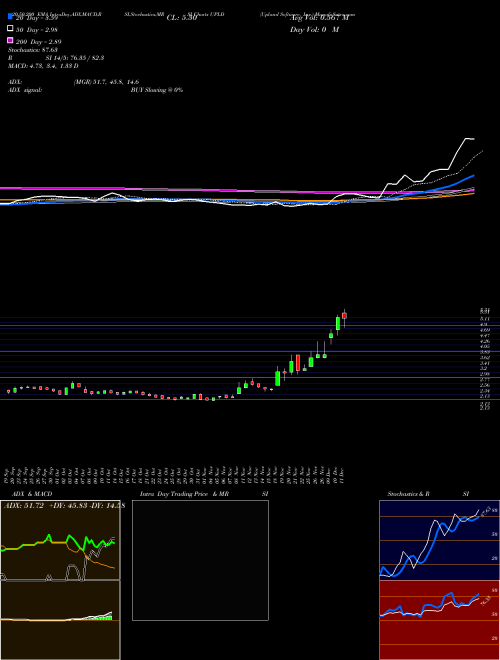The height and width of the screenshot is (660, 500).
Task: Select the '50 Day - 2.98' legend text
Action: click(36, 30)
